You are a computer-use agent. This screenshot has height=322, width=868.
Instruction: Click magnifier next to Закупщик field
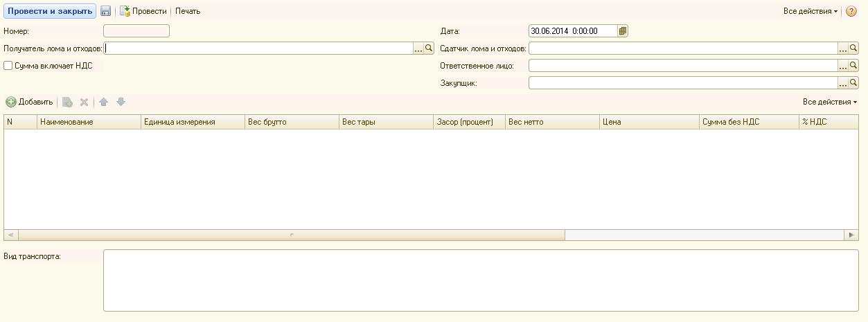point(853,83)
